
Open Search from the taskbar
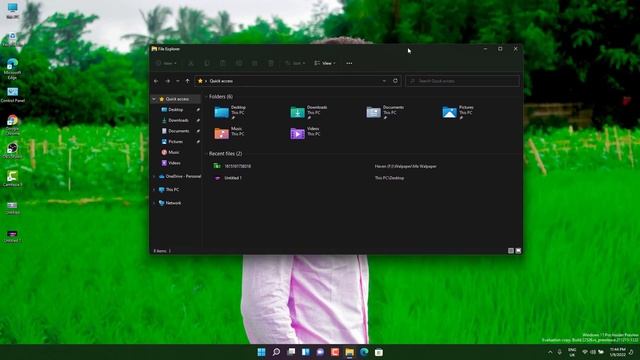point(276,352)
